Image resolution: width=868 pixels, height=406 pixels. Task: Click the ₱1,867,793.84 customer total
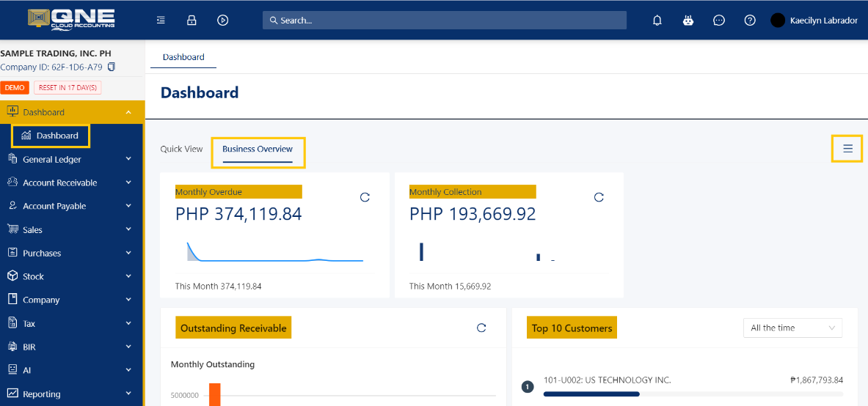coord(817,380)
